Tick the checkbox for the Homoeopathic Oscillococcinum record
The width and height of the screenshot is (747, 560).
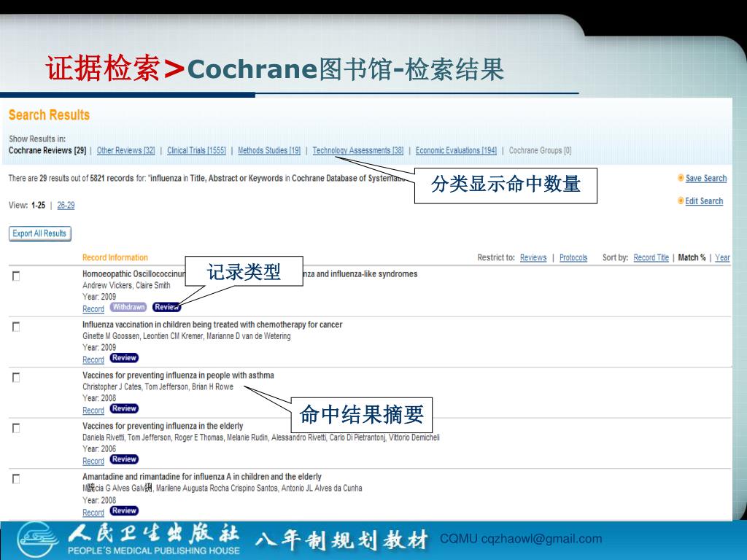coord(16,276)
